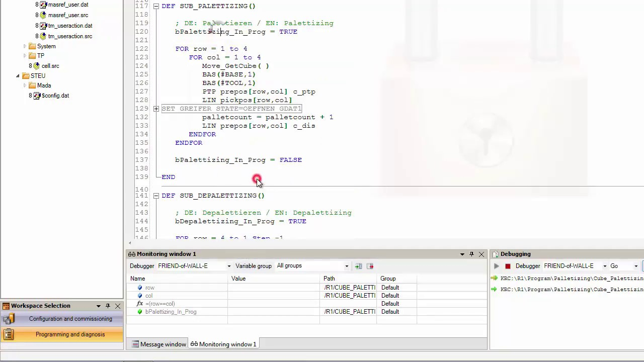
Task: Collapse the STEU folder node
Action: (18, 76)
